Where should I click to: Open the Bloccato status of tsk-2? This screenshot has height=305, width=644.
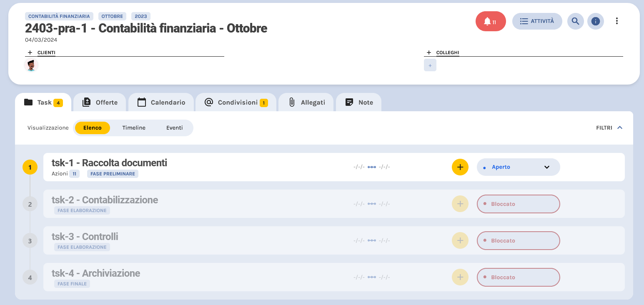tap(518, 204)
